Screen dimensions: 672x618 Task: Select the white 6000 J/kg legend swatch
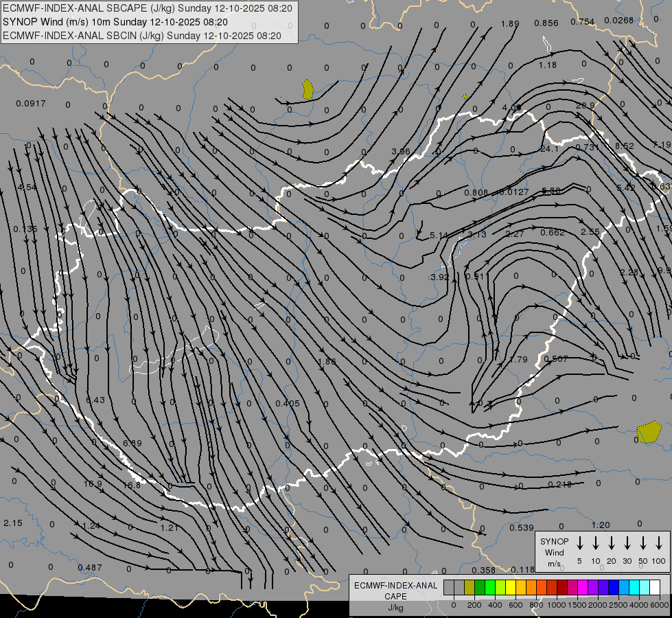click(655, 587)
